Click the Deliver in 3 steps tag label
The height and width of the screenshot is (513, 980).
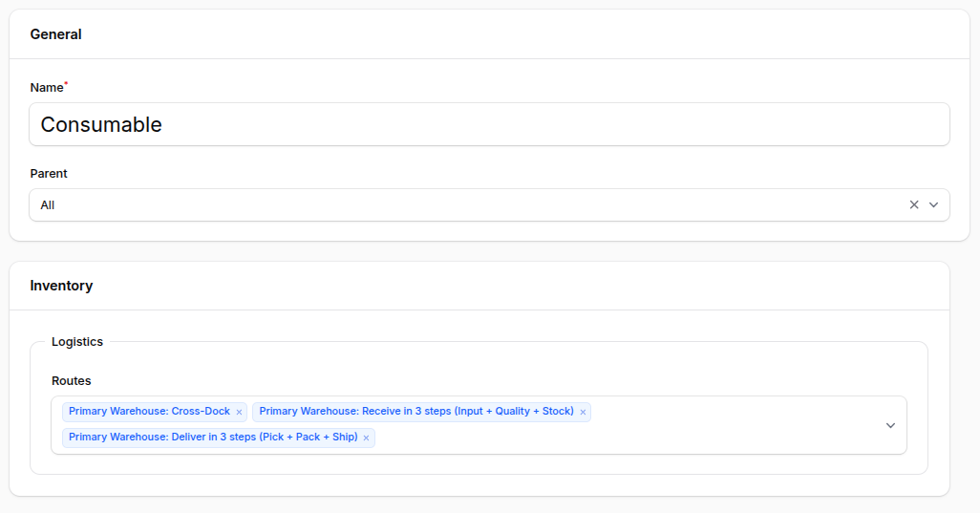click(213, 438)
